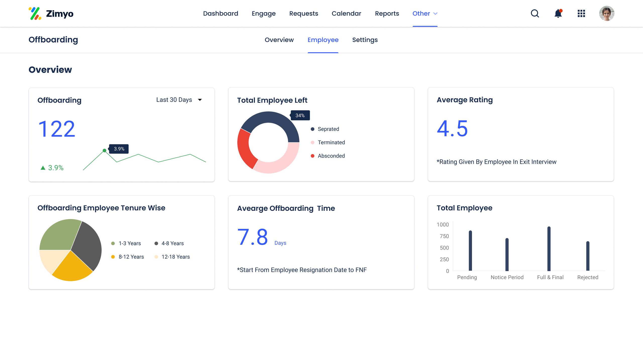
Task: Click the 34% donut chart tooltip
Action: tap(300, 116)
